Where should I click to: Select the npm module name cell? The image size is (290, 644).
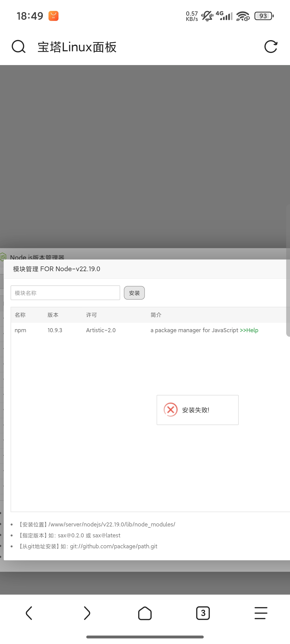20,330
